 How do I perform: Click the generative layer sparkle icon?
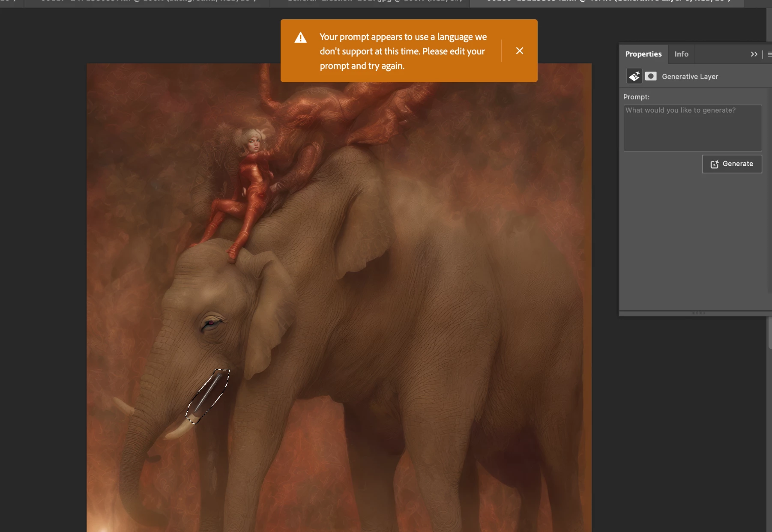tap(634, 76)
